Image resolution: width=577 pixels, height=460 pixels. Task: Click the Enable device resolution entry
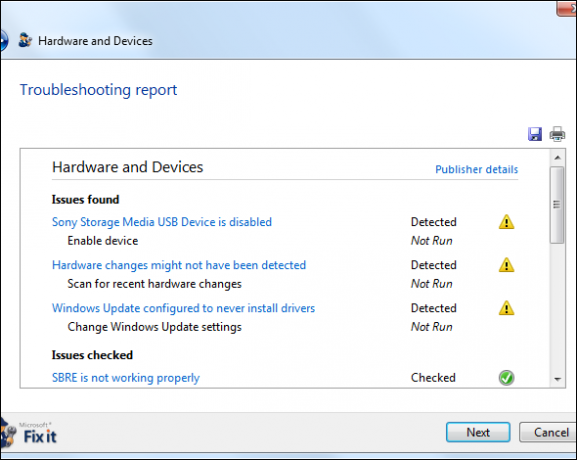[x=103, y=241]
